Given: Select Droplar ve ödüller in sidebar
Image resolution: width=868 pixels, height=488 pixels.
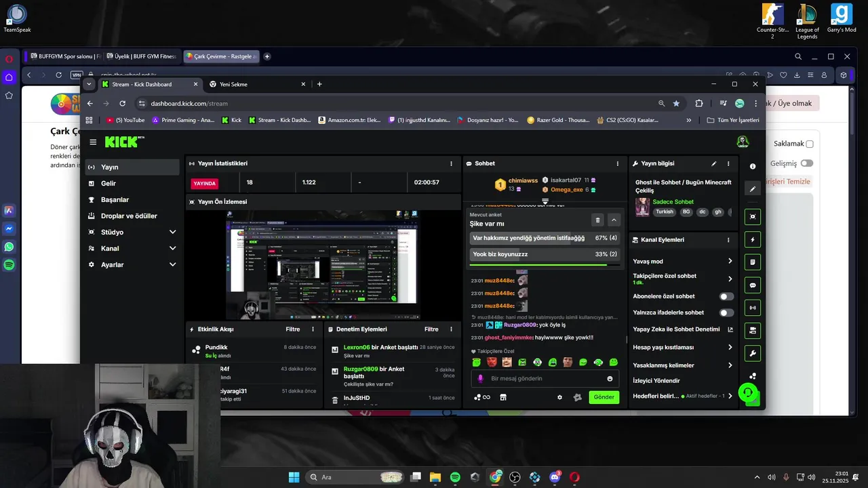Looking at the screenshot, I should pyautogui.click(x=132, y=216).
